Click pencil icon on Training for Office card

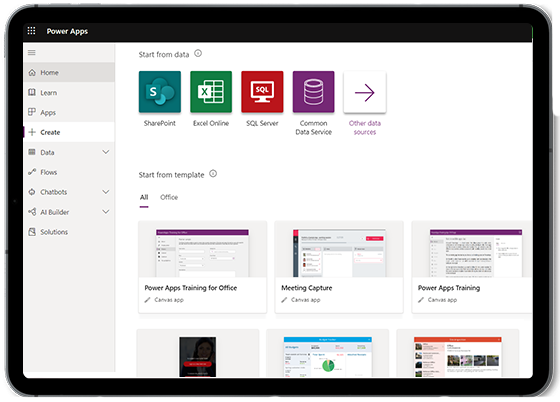(x=147, y=300)
